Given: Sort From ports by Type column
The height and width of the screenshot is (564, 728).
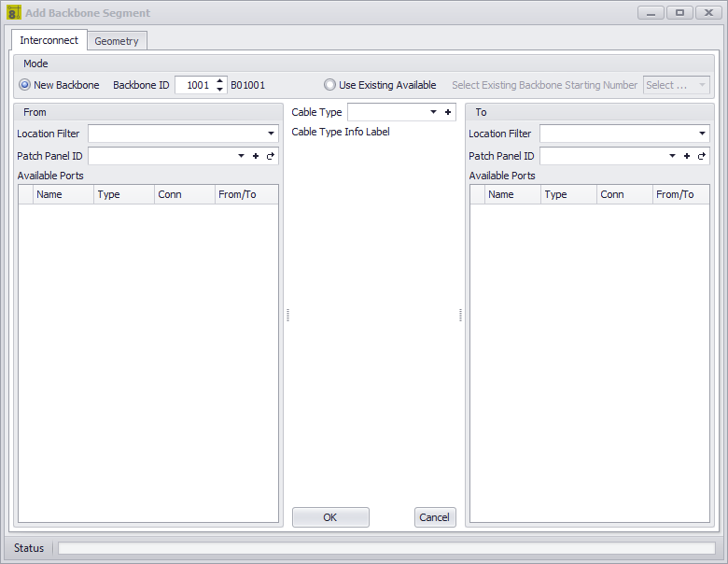Looking at the screenshot, I should tap(124, 194).
